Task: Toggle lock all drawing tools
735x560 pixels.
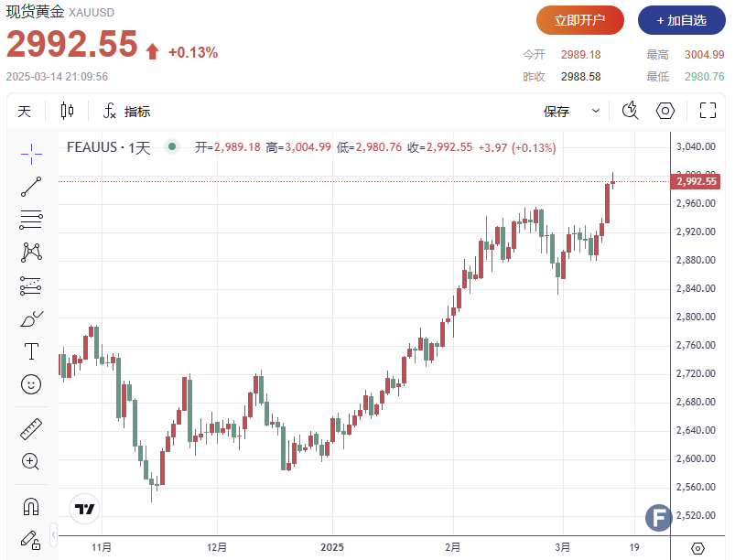Action: [x=31, y=538]
